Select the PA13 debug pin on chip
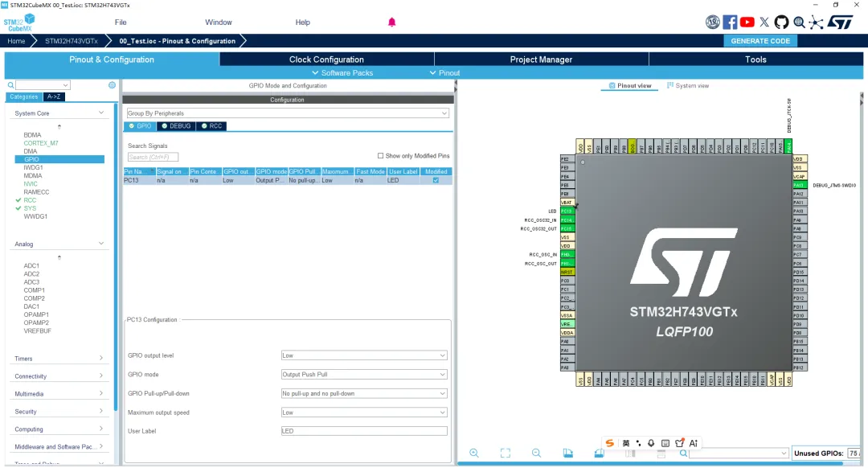The image size is (868, 468). (800, 185)
